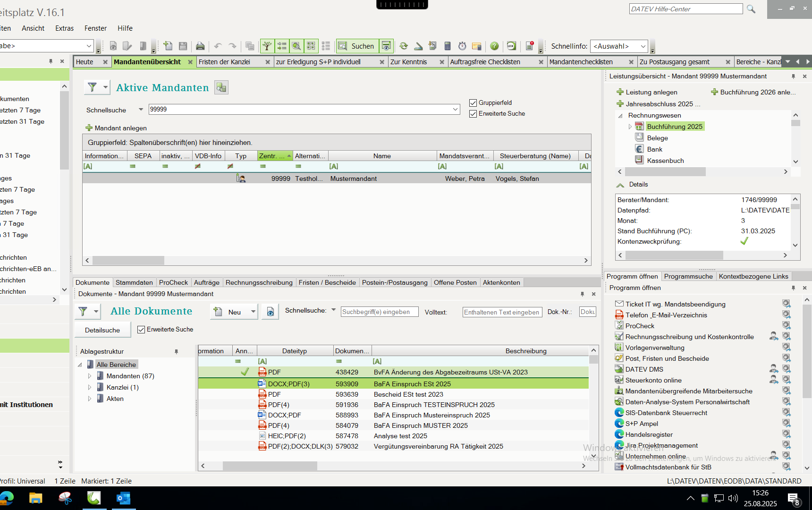Click the export icon next to Aktive Mandanten
The image size is (812, 510).
point(221,87)
